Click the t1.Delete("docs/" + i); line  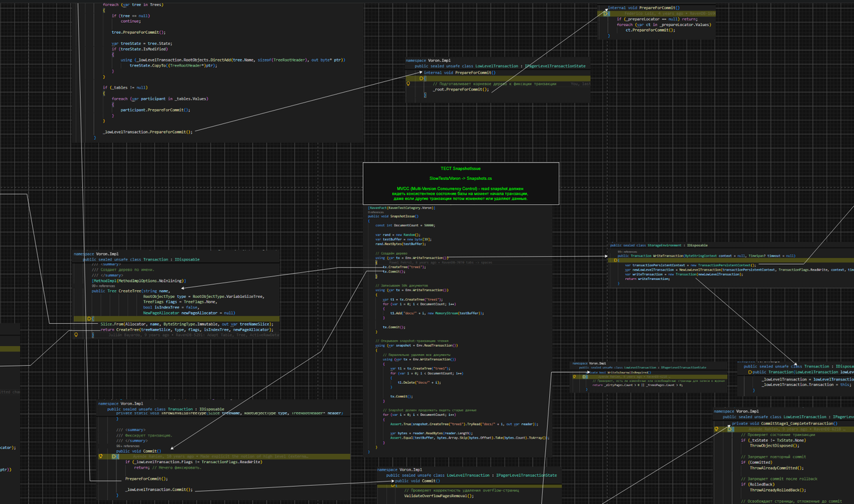(419, 382)
